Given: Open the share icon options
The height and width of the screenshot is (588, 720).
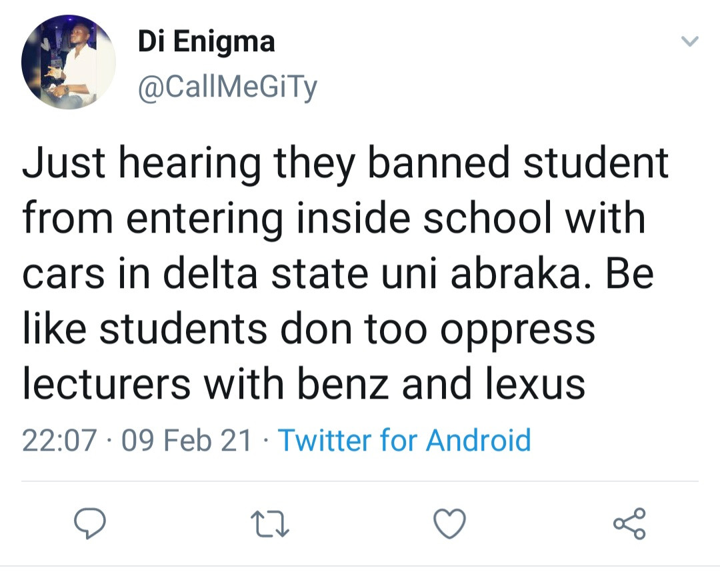Looking at the screenshot, I should pyautogui.click(x=629, y=523).
